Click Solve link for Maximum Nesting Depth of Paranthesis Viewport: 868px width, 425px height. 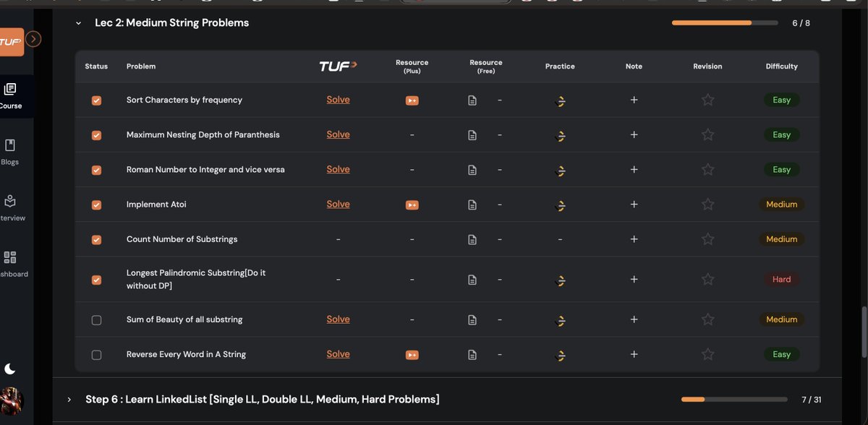click(x=338, y=134)
